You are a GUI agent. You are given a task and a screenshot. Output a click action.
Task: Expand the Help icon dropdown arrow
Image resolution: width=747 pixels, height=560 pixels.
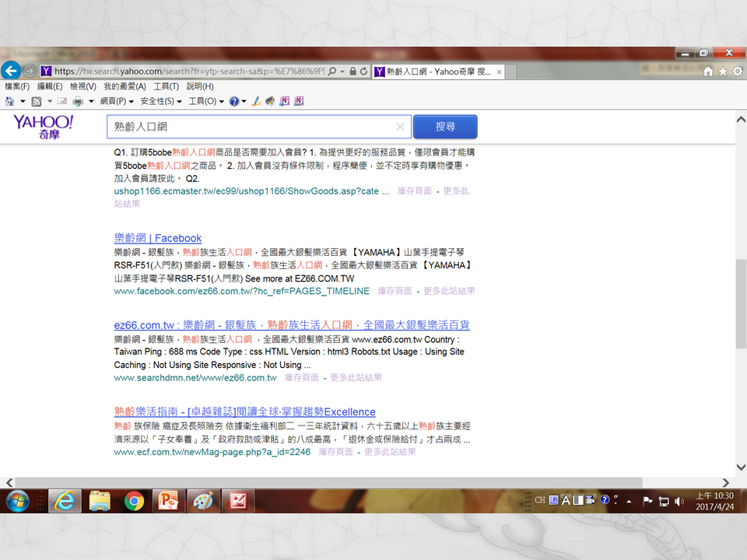pos(244,101)
